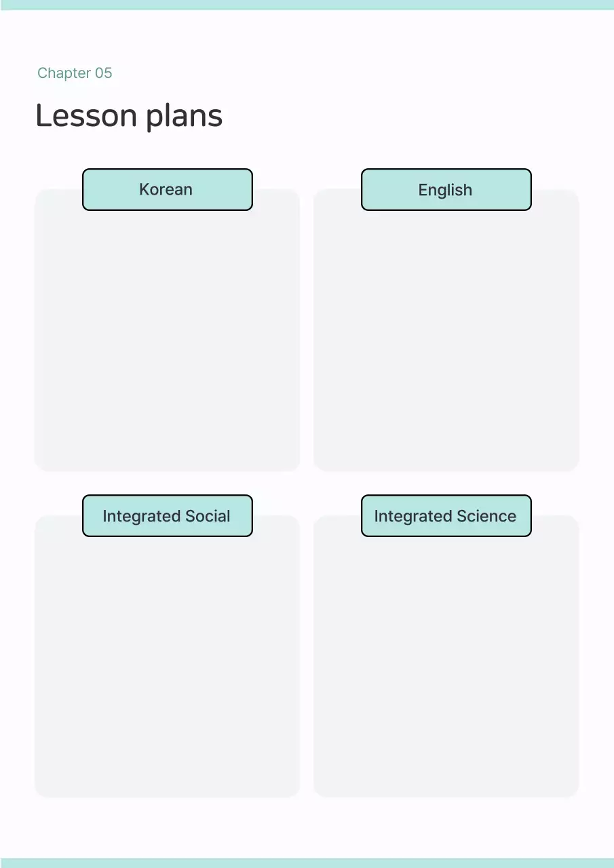614x868 pixels.
Task: Click inside the Integrated Science plan box
Action: (446, 665)
